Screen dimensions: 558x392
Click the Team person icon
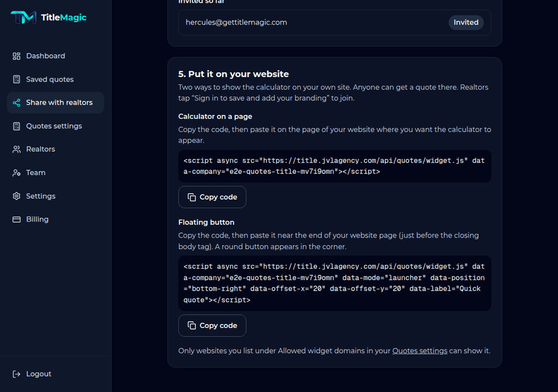[x=16, y=173]
